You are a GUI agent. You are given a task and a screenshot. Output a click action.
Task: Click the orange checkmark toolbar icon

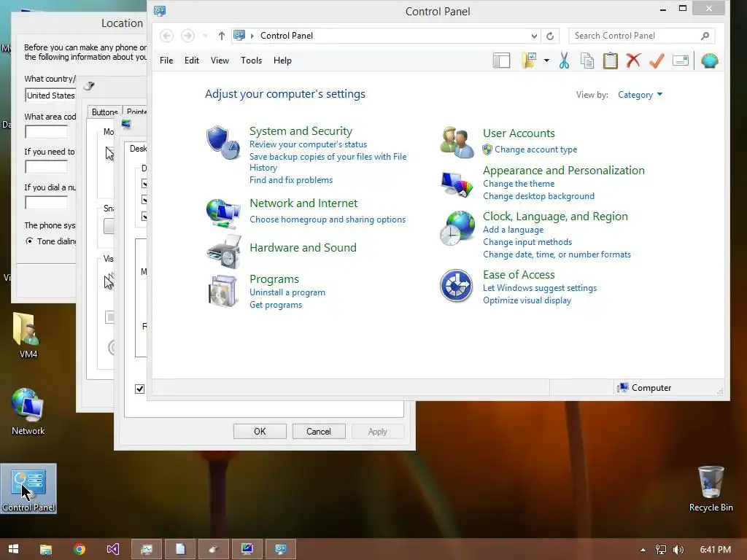[657, 61]
